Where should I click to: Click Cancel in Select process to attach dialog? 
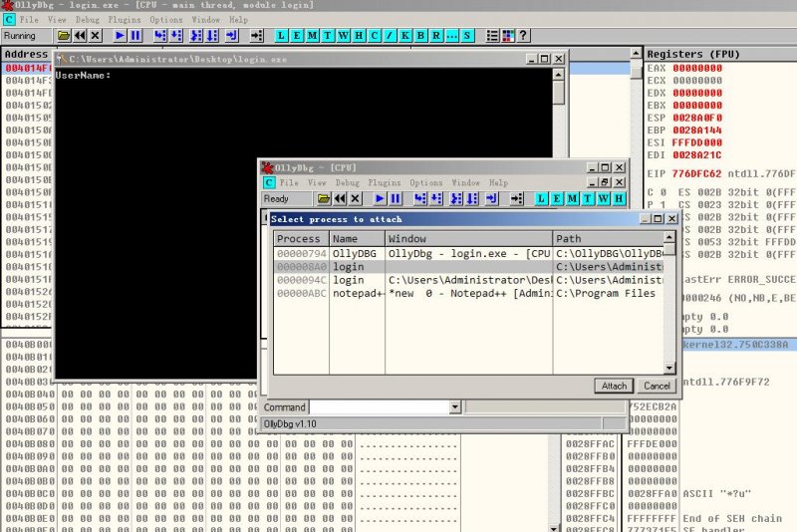click(x=657, y=387)
